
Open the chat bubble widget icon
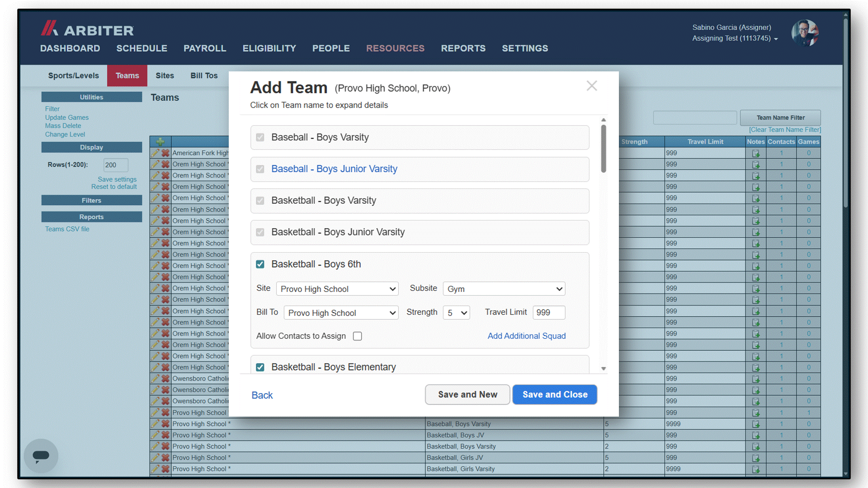[41, 455]
